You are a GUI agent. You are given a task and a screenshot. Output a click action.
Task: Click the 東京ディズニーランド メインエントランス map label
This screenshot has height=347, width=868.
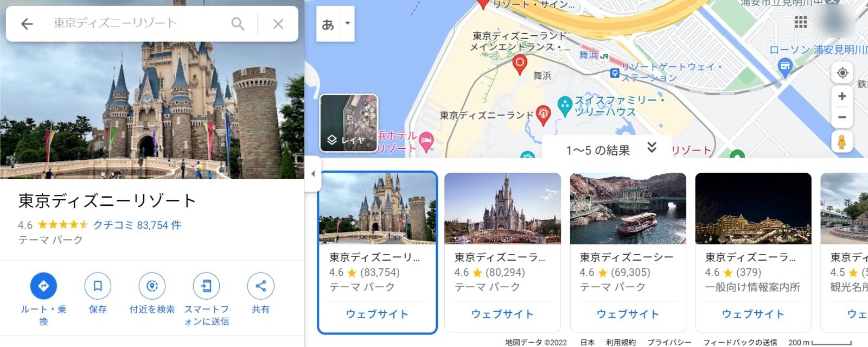point(520,41)
